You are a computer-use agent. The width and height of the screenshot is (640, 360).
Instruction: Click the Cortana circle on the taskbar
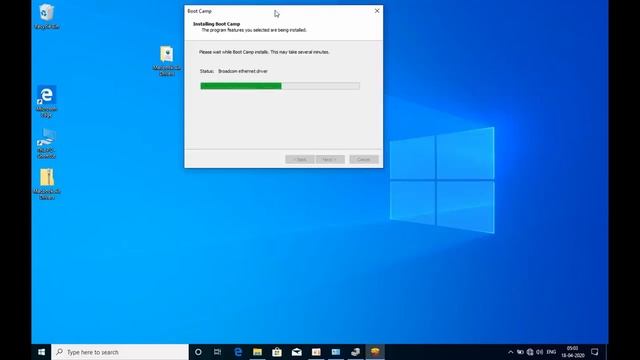tap(198, 352)
